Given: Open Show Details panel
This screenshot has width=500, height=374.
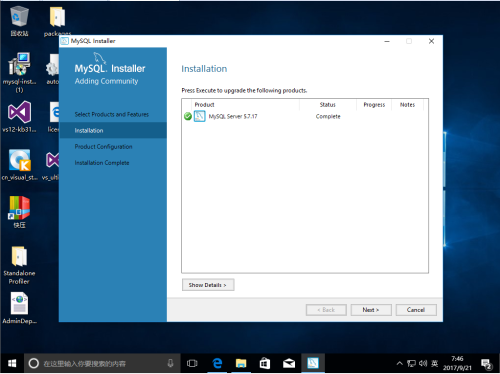Looking at the screenshot, I should (208, 285).
